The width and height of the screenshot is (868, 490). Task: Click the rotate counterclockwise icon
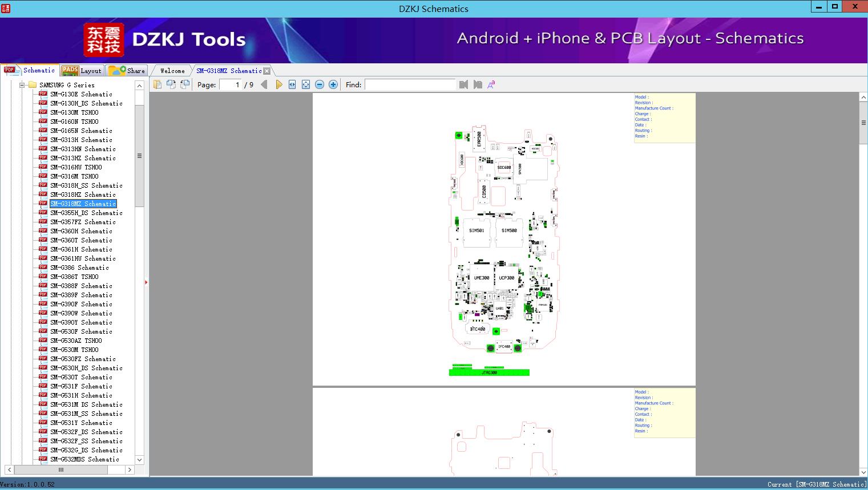click(x=171, y=84)
